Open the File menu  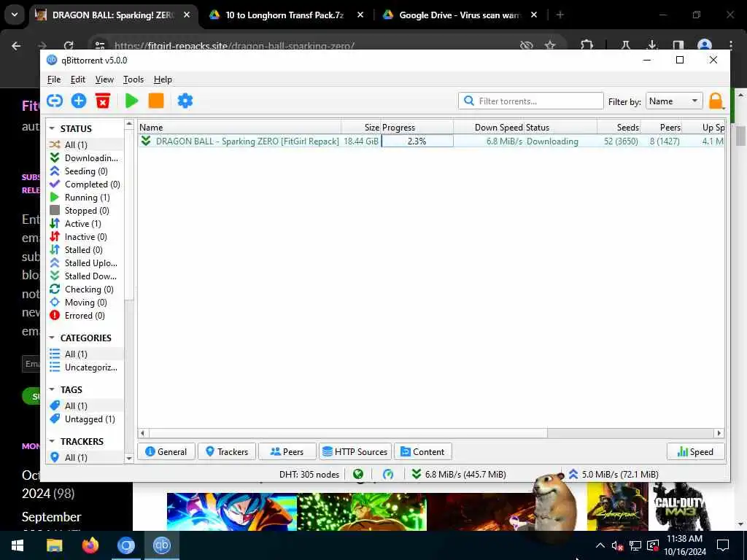[54, 79]
